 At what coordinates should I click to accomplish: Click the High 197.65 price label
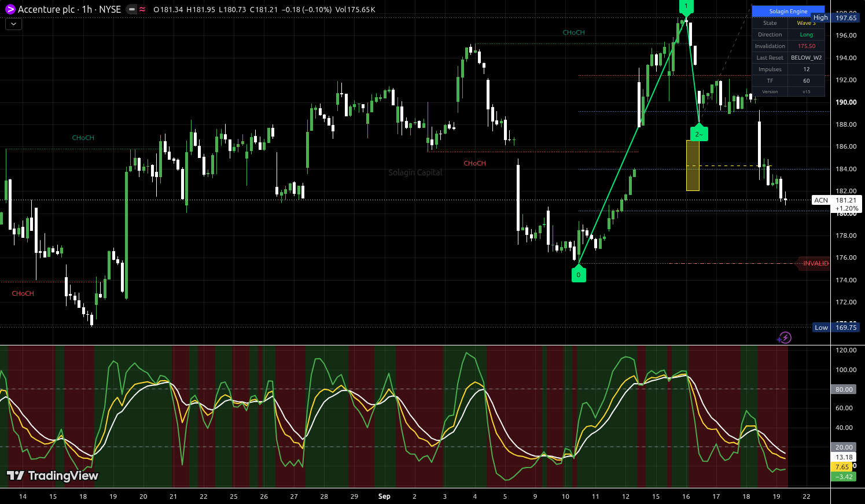[x=836, y=18]
